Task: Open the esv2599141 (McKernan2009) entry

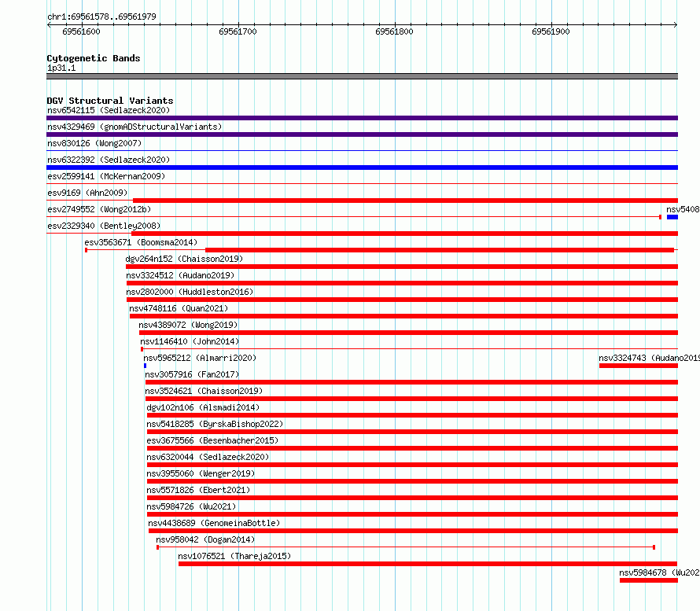Action: tap(106, 176)
